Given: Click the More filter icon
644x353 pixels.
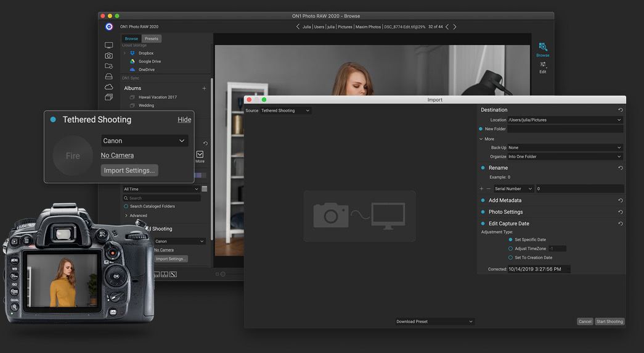Looking at the screenshot, I should tap(200, 156).
